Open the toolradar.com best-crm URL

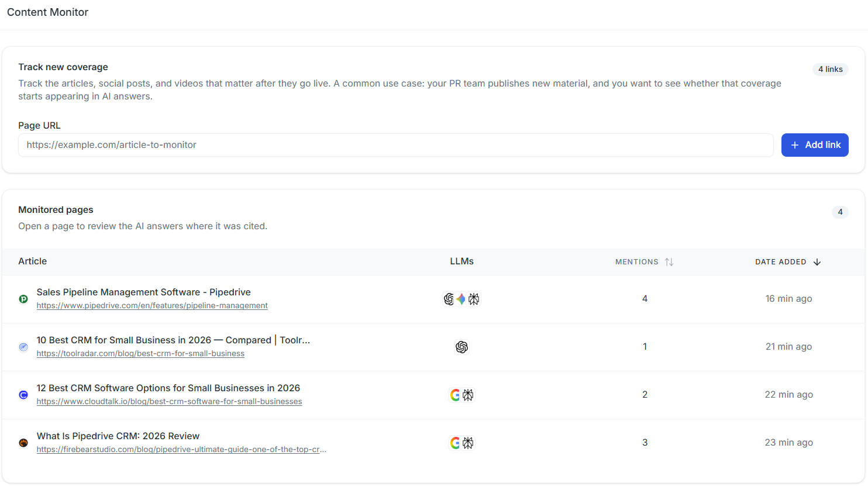tap(140, 354)
